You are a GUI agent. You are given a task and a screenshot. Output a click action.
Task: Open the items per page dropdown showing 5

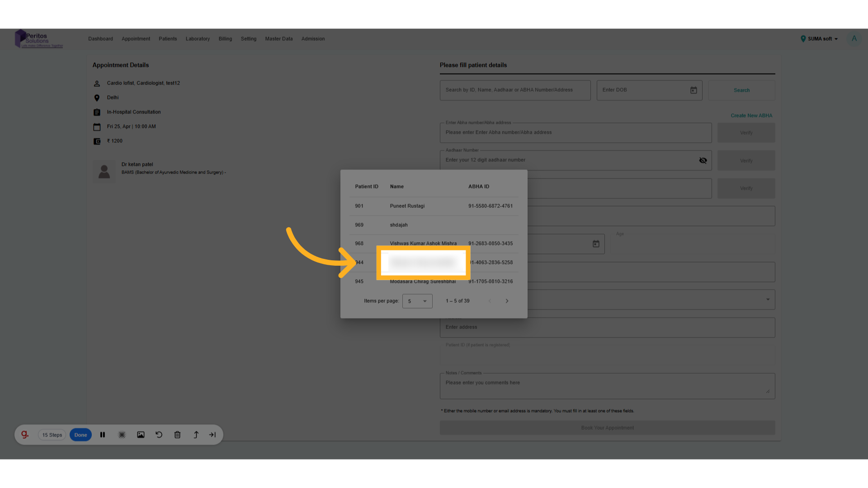point(417,301)
